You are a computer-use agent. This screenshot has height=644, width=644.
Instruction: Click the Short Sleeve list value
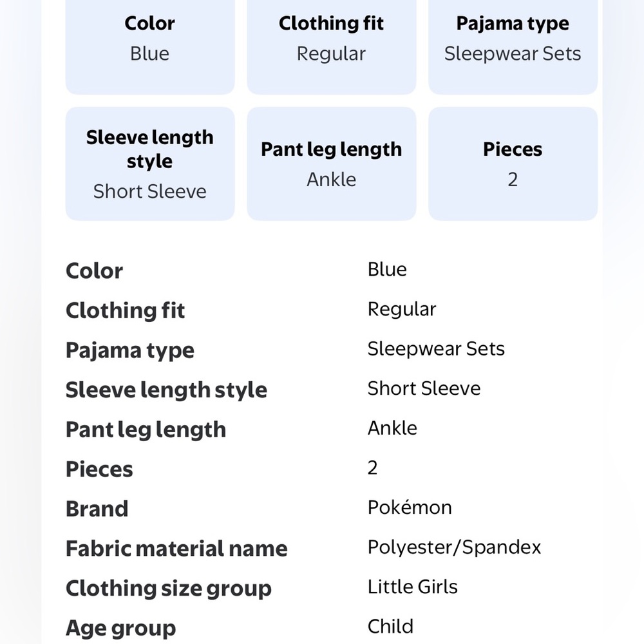pyautogui.click(x=424, y=388)
